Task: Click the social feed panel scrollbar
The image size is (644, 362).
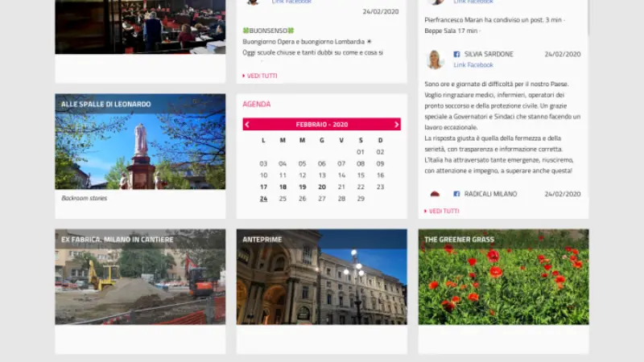Action: pyautogui.click(x=588, y=19)
